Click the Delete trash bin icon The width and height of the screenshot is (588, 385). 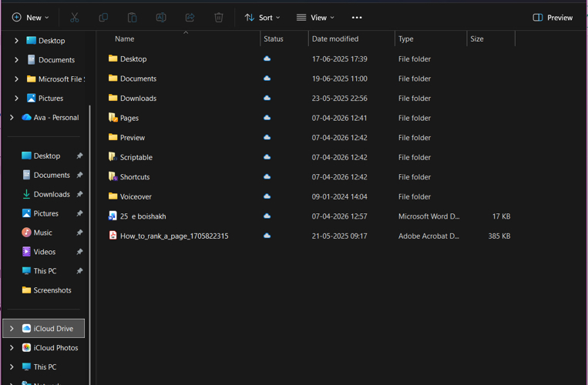[x=219, y=17]
